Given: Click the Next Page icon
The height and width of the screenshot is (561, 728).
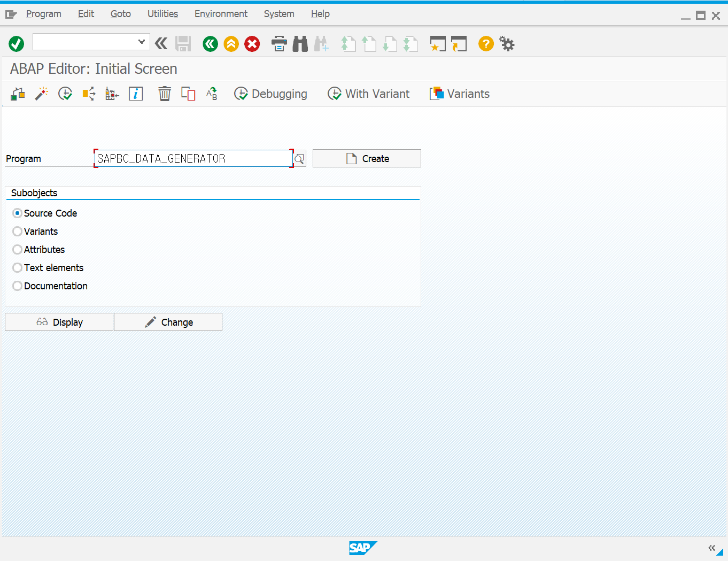Looking at the screenshot, I should pyautogui.click(x=390, y=44).
